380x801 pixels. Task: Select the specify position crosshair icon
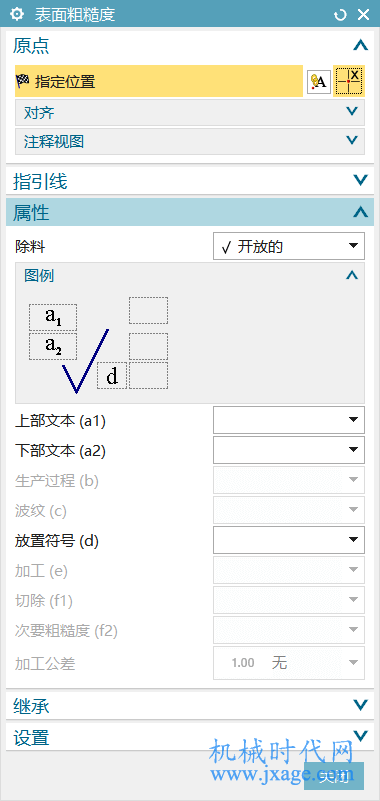tap(349, 81)
